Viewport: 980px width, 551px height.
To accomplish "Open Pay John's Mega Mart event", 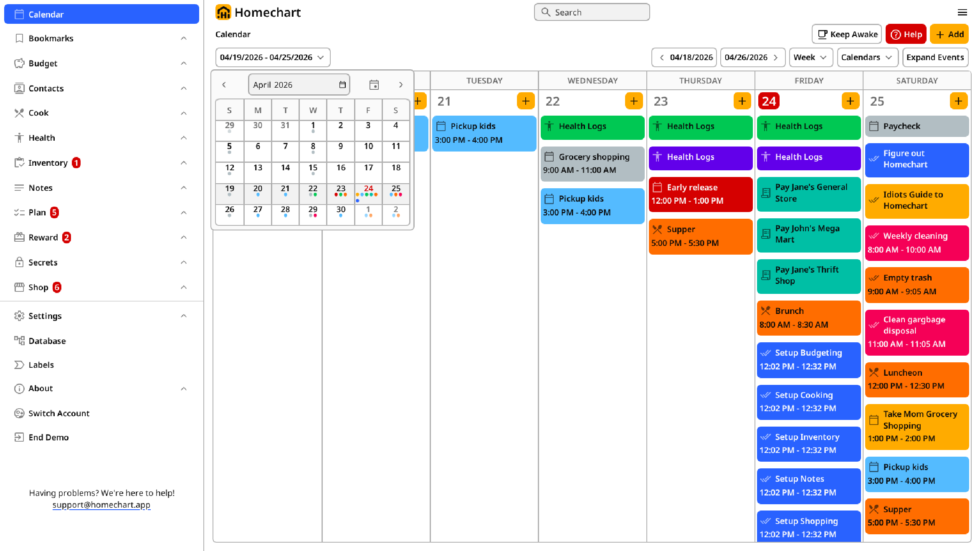I will (x=808, y=235).
